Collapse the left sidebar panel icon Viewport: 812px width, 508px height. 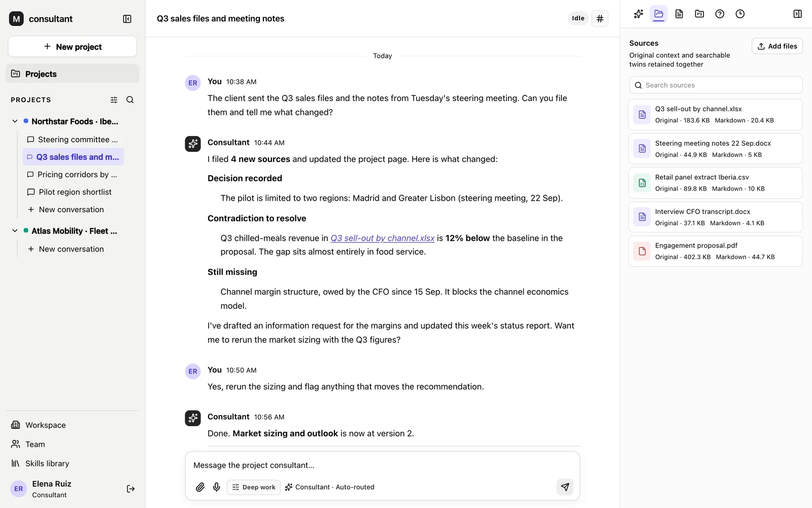tap(127, 19)
